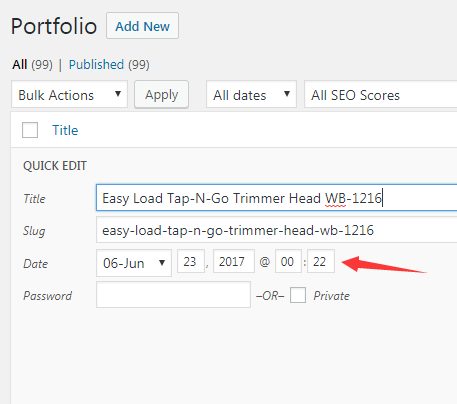Open the 06-Jun month dropdown

(134, 263)
